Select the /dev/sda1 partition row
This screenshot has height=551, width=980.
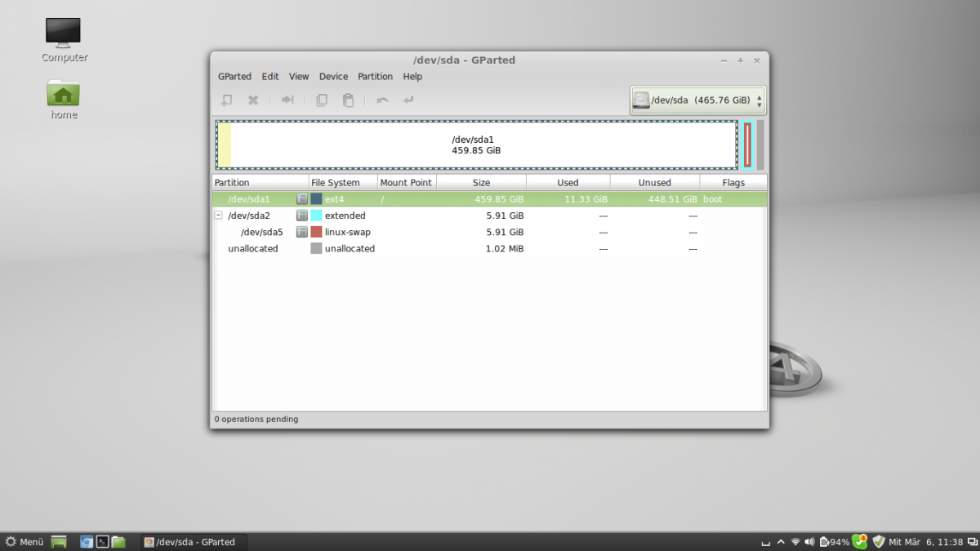[x=489, y=199]
